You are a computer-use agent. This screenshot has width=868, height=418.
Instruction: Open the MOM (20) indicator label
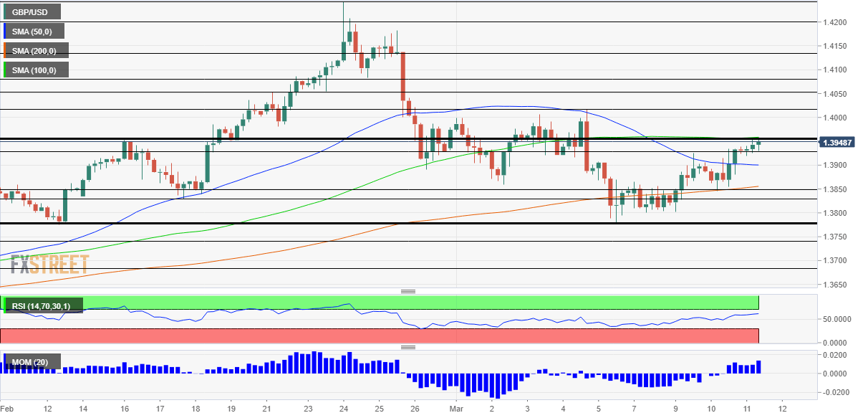click(x=31, y=362)
